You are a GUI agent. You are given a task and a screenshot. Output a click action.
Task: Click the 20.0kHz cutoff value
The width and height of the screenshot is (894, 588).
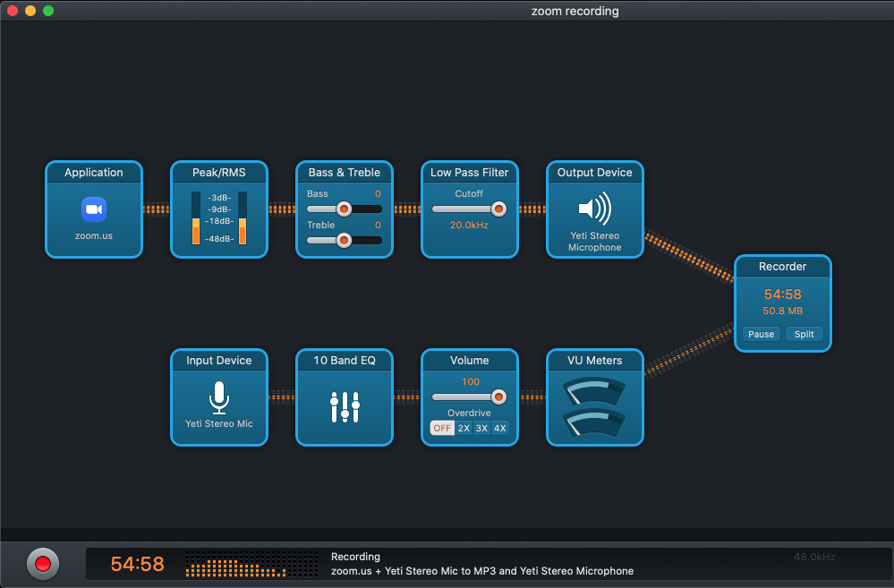click(469, 226)
